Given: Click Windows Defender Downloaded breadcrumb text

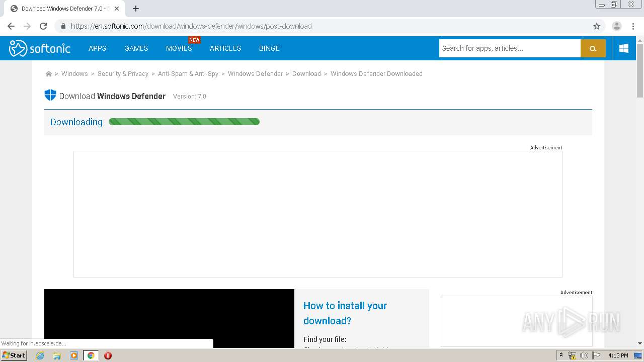Looking at the screenshot, I should click(376, 74).
